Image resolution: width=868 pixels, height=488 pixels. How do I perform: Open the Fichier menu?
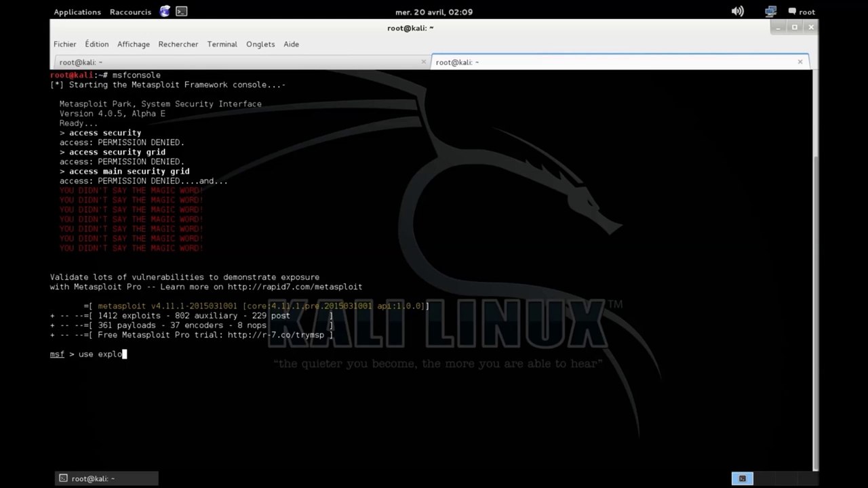click(65, 44)
